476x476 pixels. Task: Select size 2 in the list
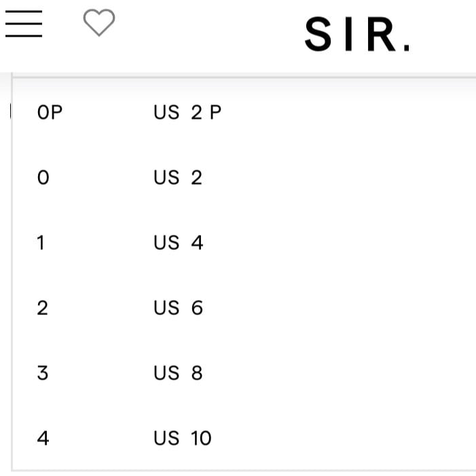[43, 308]
